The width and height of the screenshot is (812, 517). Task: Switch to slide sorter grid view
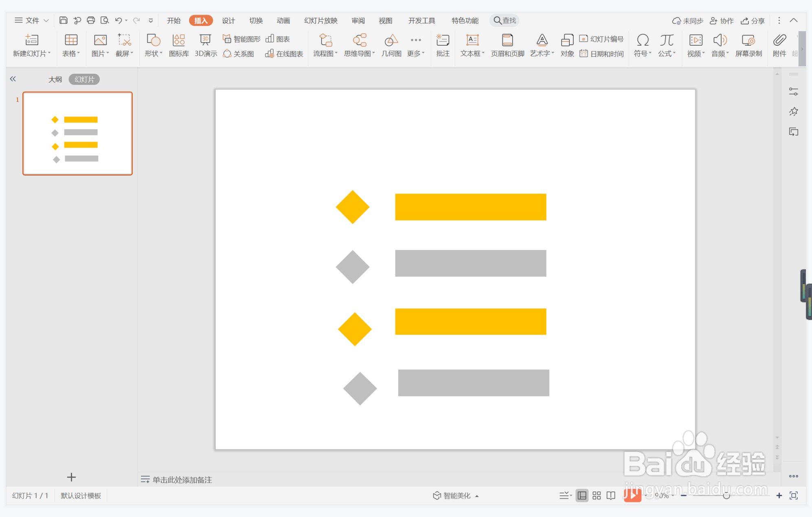tap(597, 495)
